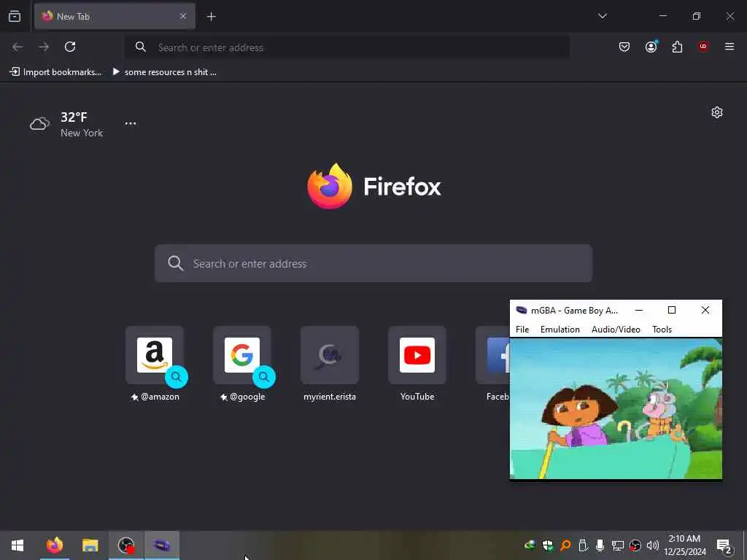Open the clock showing 2:10 AM
The width and height of the screenshot is (747, 560).
tap(684, 545)
